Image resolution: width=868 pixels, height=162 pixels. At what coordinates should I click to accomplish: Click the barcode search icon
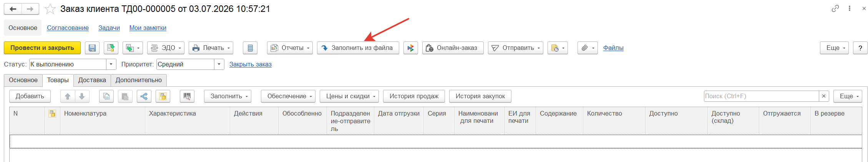point(187,96)
